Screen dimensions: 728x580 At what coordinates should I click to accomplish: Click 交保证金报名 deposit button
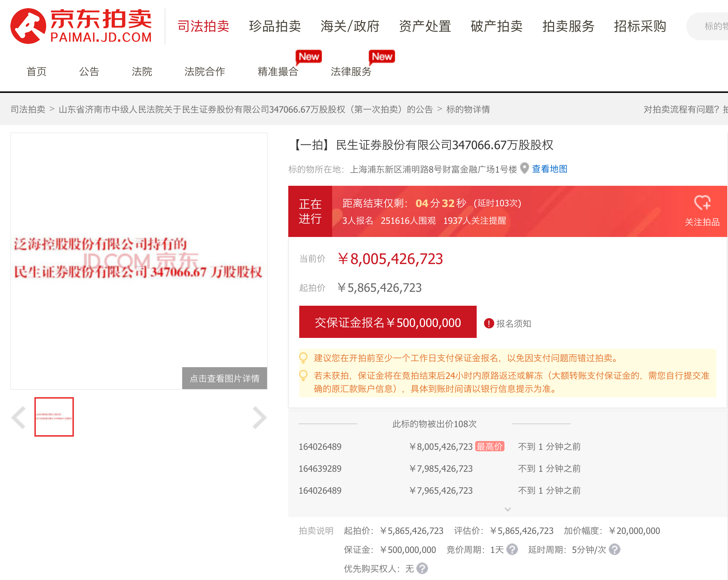point(387,322)
